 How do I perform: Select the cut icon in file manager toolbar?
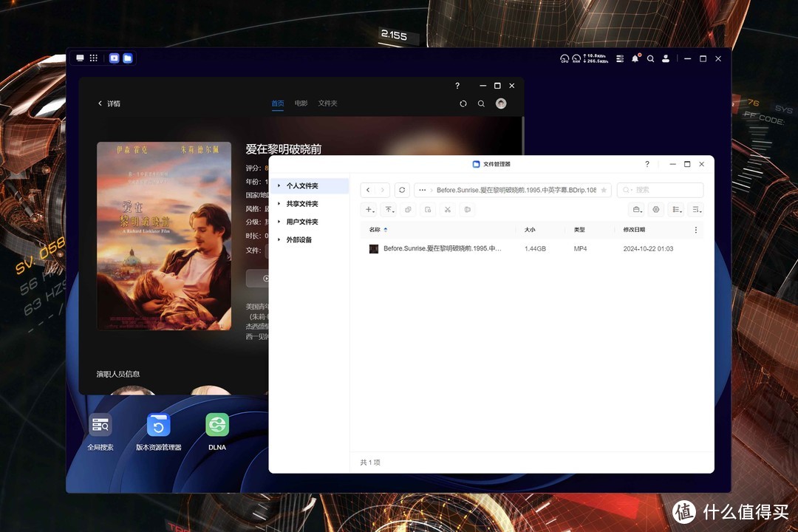click(447, 210)
